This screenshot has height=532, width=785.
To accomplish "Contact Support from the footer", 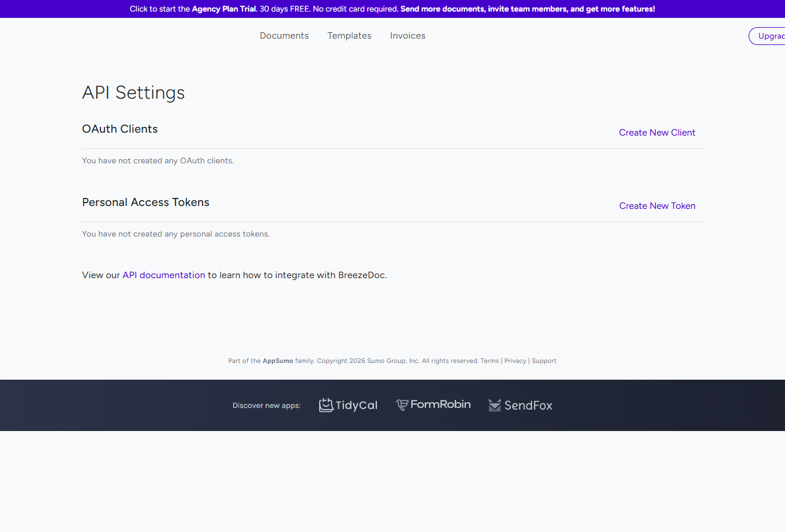I will (x=544, y=361).
